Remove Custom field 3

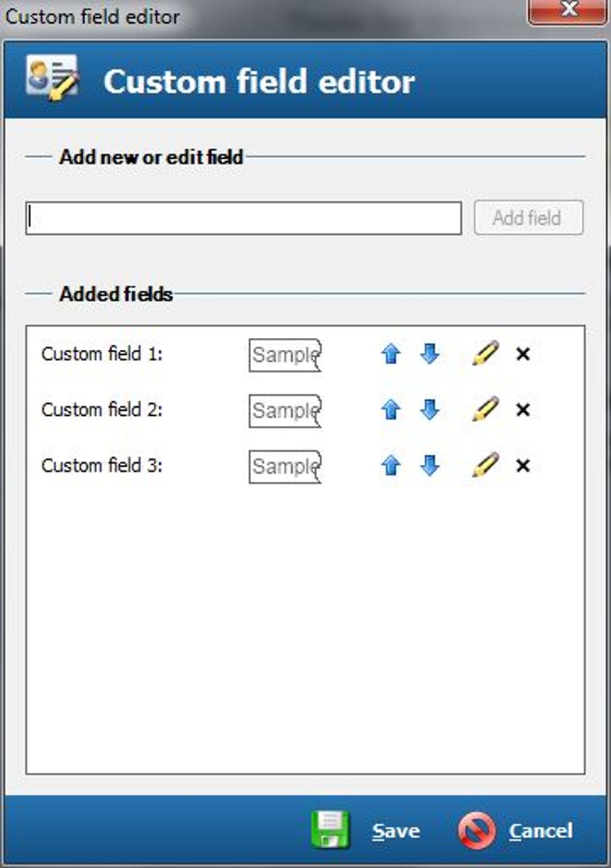(523, 465)
